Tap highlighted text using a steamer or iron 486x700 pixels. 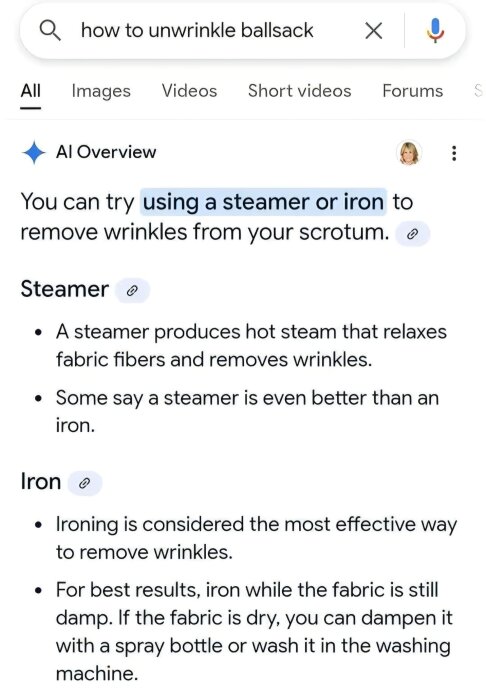tap(263, 202)
